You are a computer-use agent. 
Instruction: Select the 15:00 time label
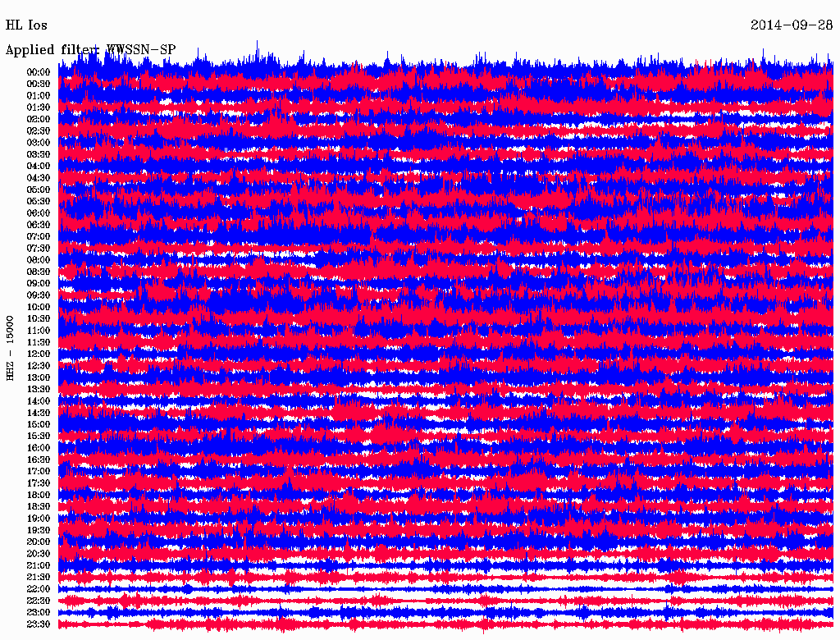[38, 424]
